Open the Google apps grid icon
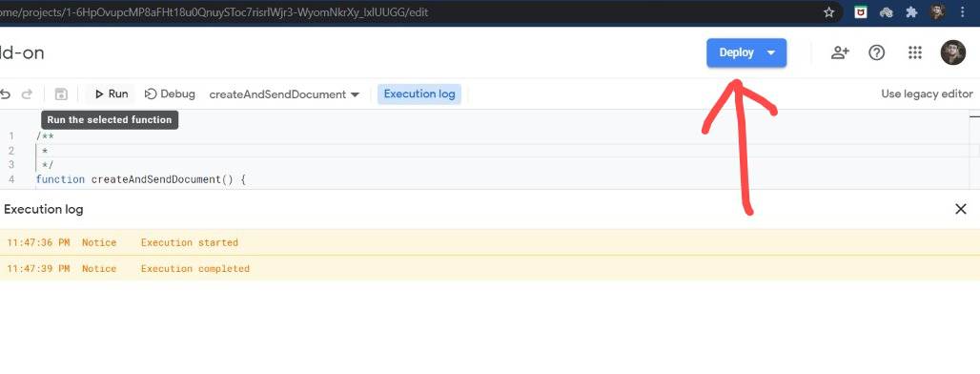Viewport: 980px width, 374px height. pyautogui.click(x=915, y=53)
